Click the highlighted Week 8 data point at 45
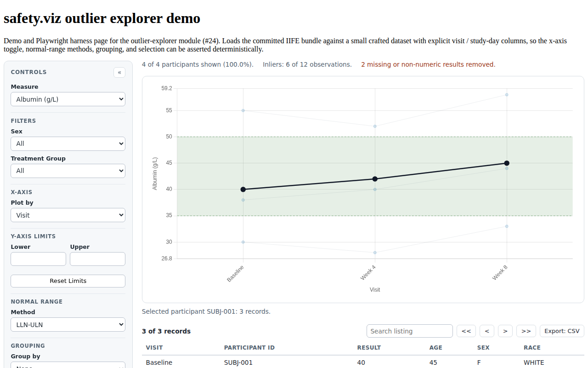588x368 pixels. point(507,163)
